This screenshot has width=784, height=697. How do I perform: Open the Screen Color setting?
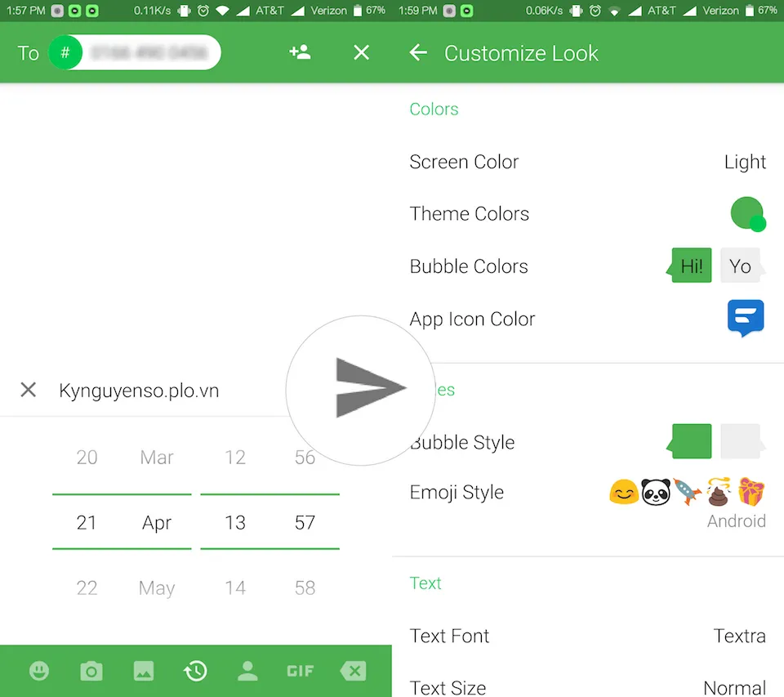pyautogui.click(x=587, y=162)
